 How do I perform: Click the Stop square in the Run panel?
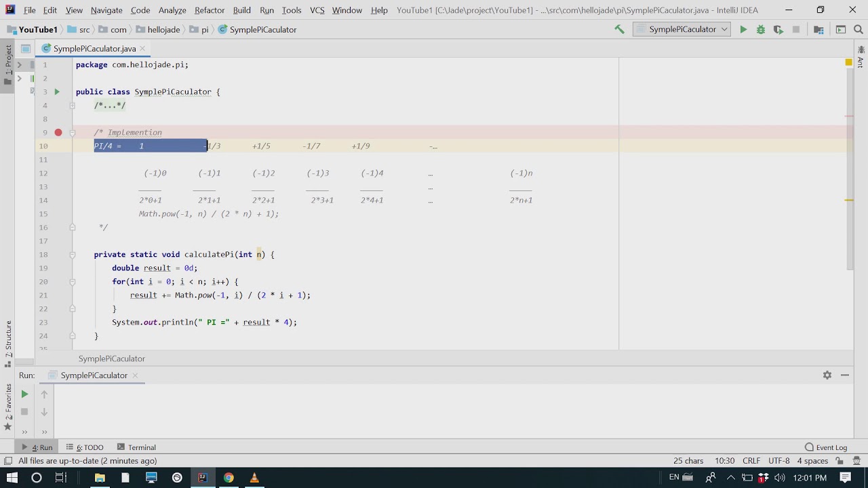(x=24, y=411)
